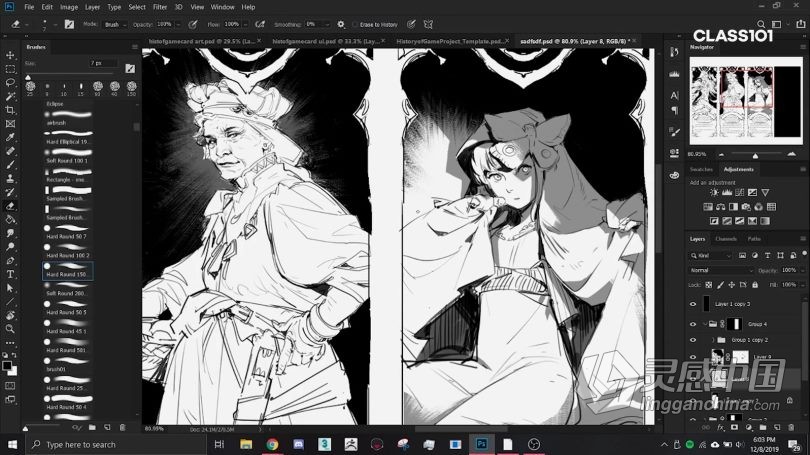Expand Group 1 copy 2 folder
Screen dimensions: 810x455
coord(713,340)
